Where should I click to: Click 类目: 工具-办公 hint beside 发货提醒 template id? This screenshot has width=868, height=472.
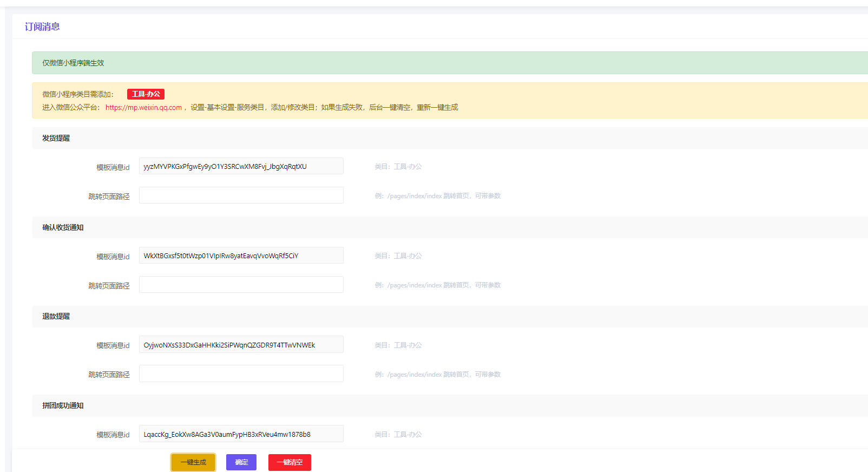(x=398, y=167)
